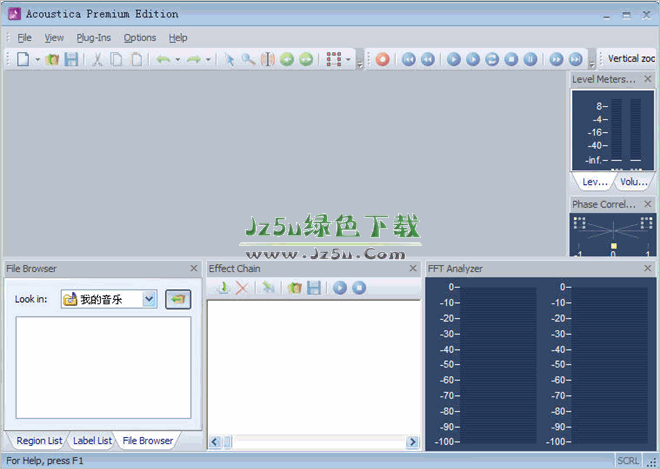
Task: Rewind with the second double-left button
Action: pos(428,59)
